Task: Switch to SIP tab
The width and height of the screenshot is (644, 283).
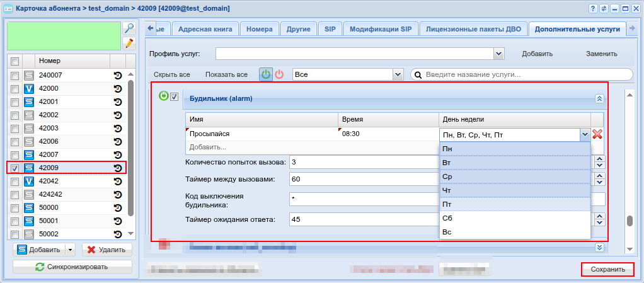Action: [330, 29]
